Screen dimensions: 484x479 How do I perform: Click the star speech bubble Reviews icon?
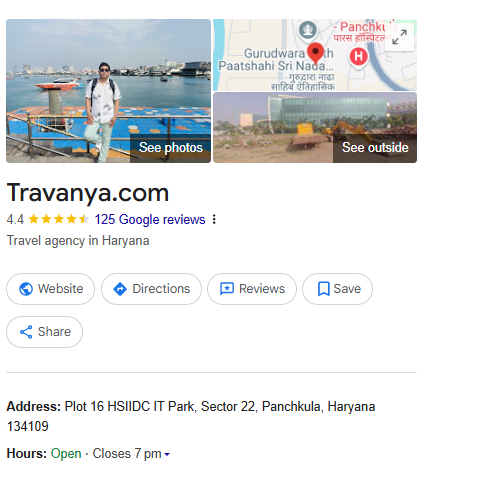227,289
